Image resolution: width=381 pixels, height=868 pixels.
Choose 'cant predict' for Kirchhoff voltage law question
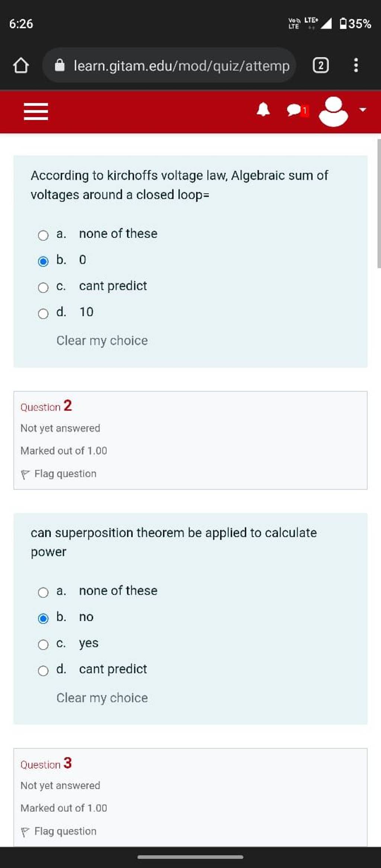pyautogui.click(x=43, y=287)
